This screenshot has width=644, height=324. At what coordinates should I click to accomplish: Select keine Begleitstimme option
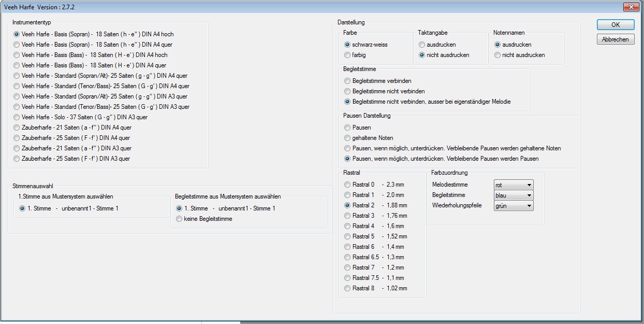pyautogui.click(x=179, y=219)
